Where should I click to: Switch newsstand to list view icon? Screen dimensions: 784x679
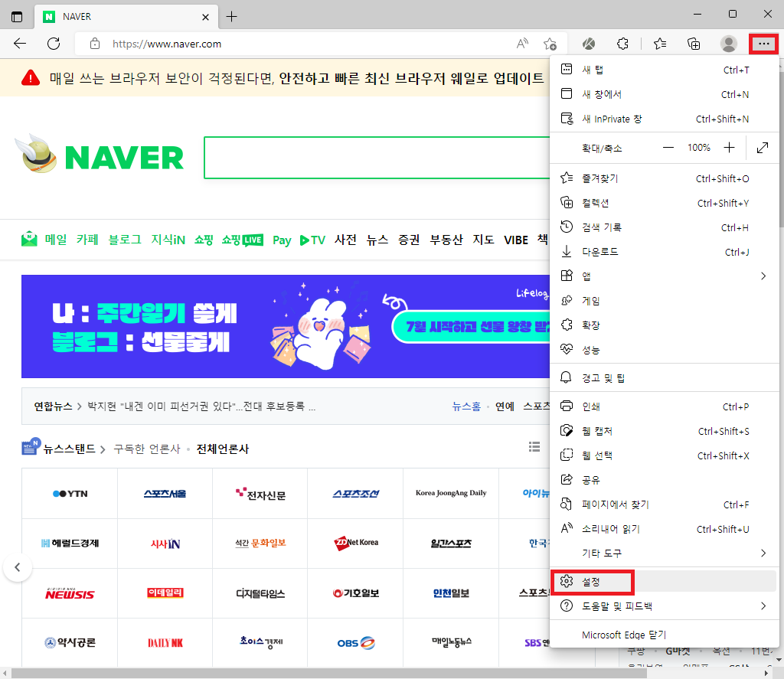(x=534, y=446)
